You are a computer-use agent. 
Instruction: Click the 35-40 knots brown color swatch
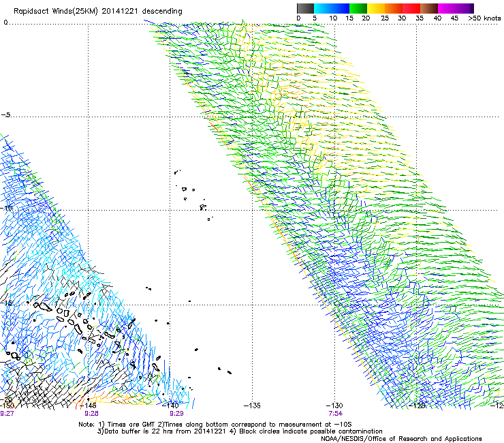click(429, 8)
